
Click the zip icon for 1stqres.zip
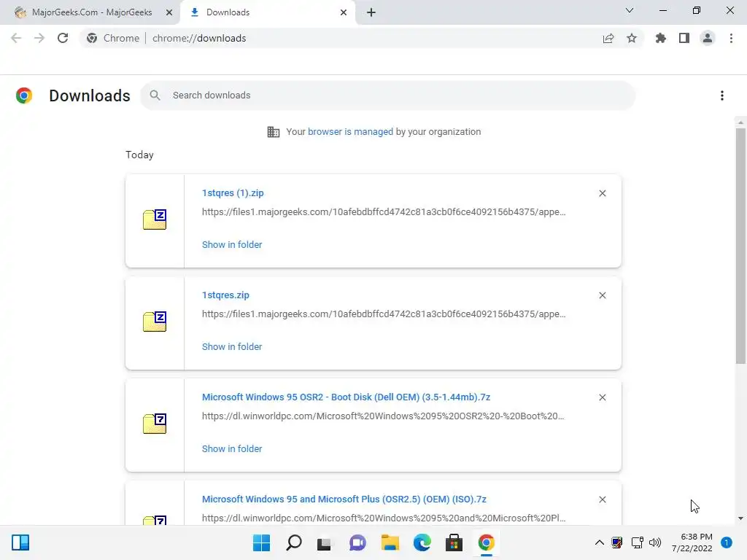click(x=155, y=322)
